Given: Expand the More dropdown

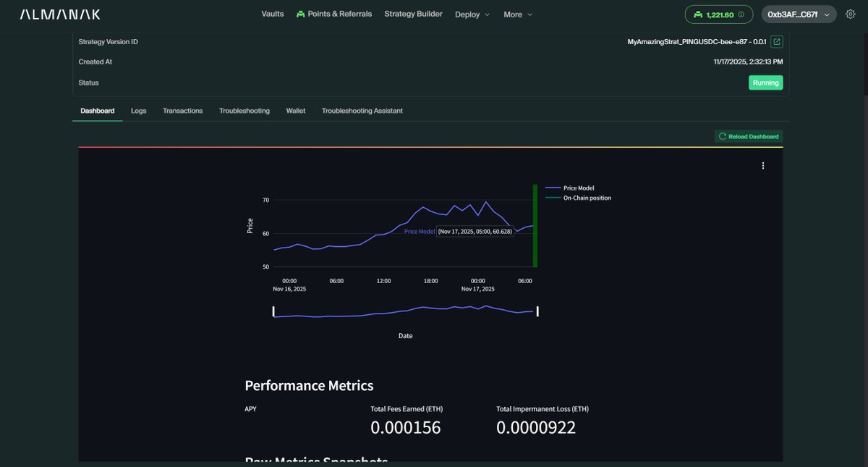Looking at the screenshot, I should point(517,14).
